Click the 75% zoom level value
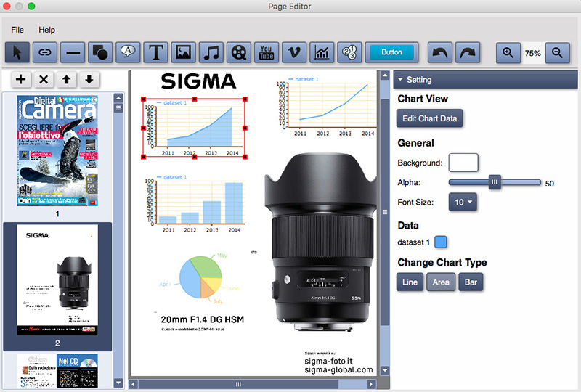Image resolution: width=581 pixels, height=392 pixels. coord(533,53)
